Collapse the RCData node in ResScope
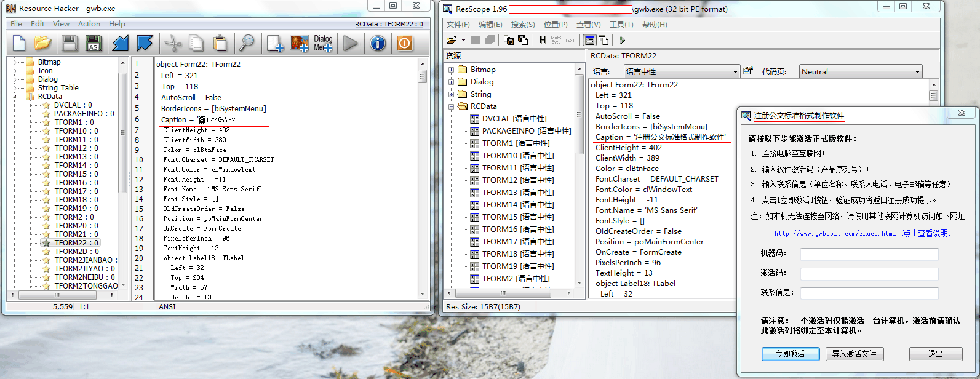 coord(452,106)
